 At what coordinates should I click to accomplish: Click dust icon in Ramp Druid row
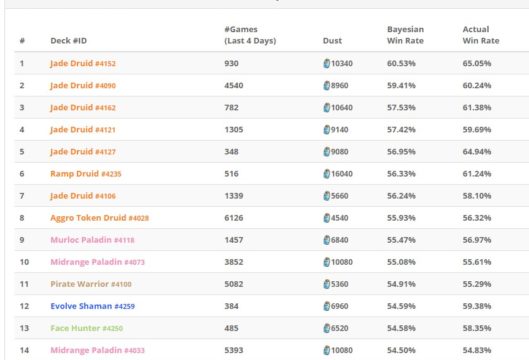pos(327,174)
